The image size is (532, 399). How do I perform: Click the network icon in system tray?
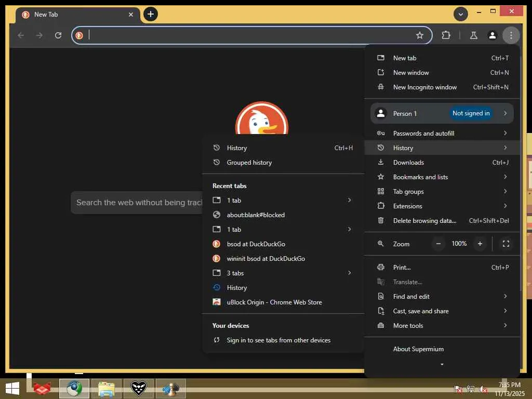(471, 389)
